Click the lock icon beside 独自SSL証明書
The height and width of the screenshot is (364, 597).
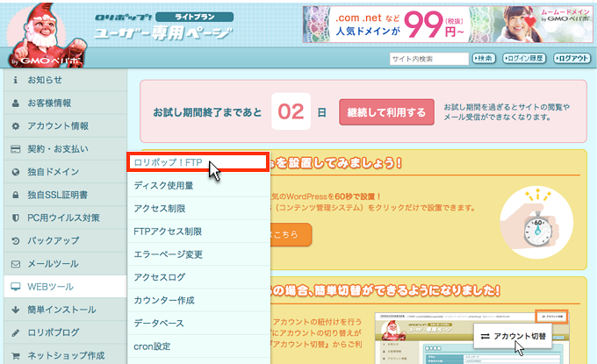(15, 195)
